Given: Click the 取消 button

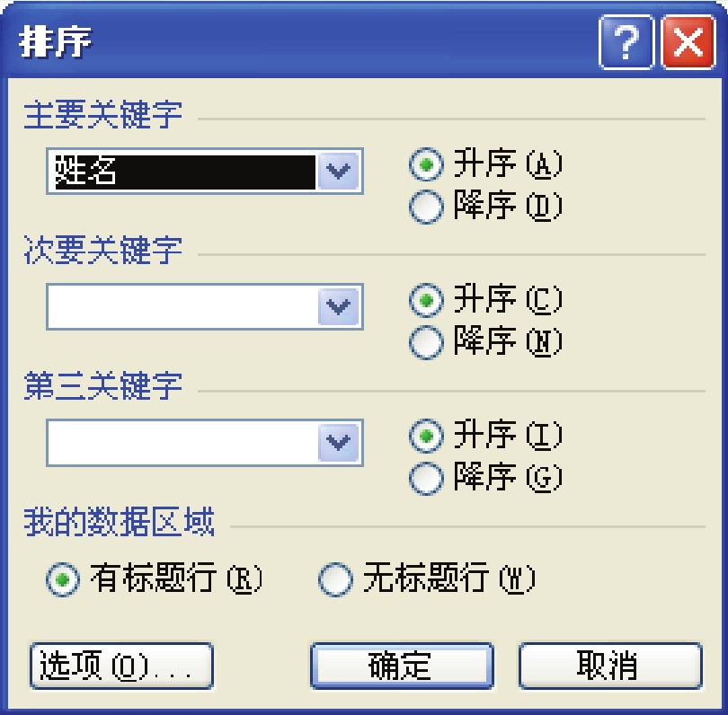Looking at the screenshot, I should (610, 666).
